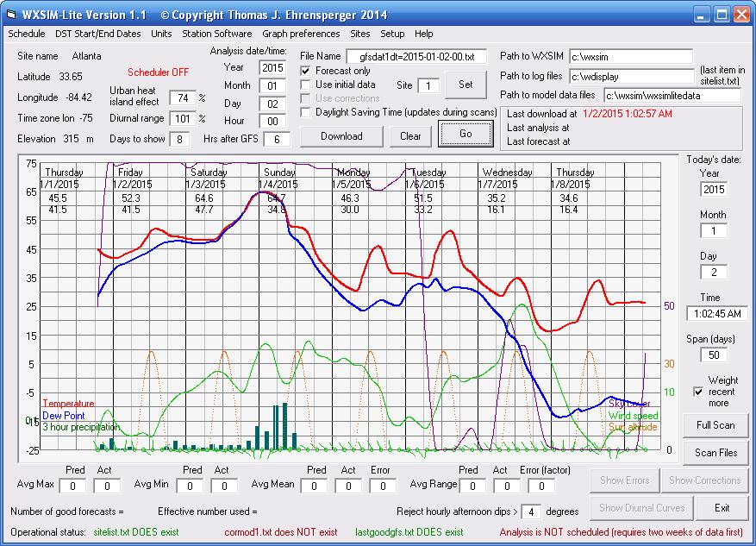Open the DST Start/End Dates menu

pyautogui.click(x=97, y=34)
